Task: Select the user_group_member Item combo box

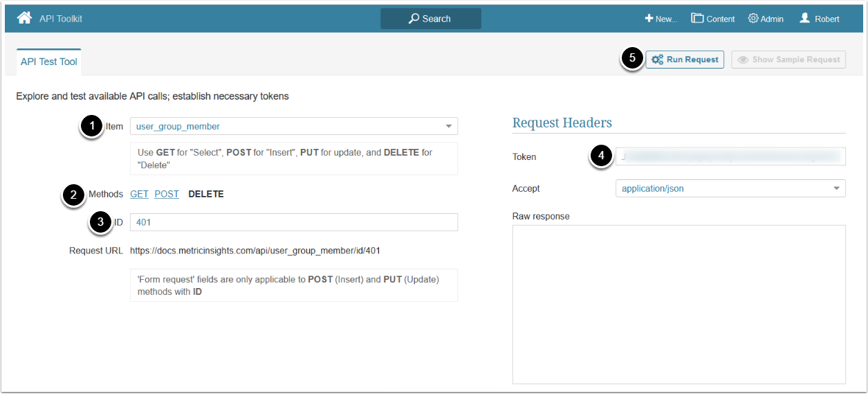Action: tap(294, 126)
